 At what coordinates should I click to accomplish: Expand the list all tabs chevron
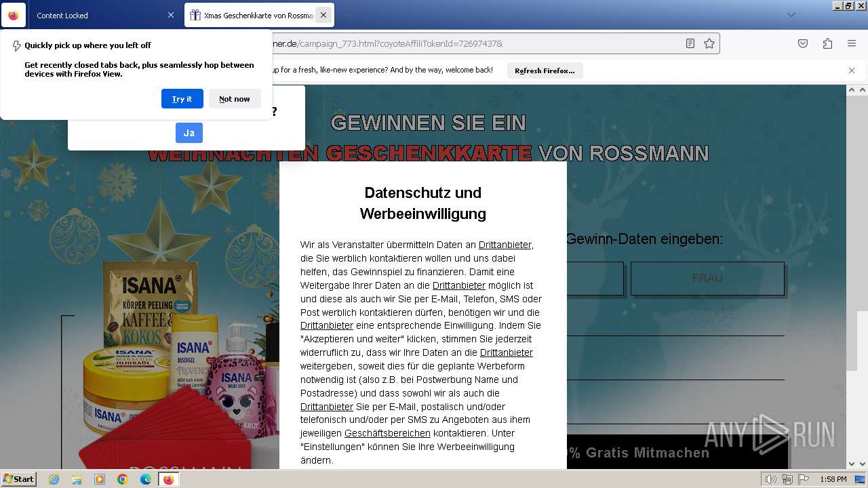[x=791, y=15]
